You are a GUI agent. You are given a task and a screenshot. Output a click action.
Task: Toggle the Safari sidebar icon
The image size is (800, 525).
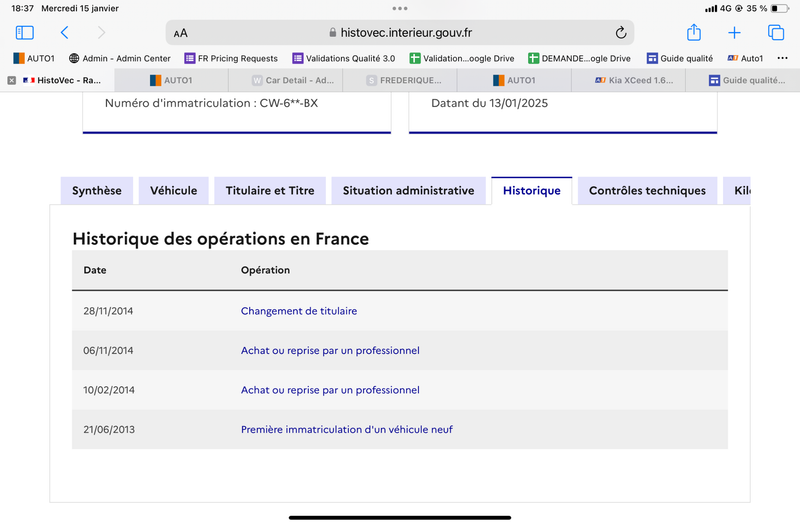pyautogui.click(x=24, y=33)
